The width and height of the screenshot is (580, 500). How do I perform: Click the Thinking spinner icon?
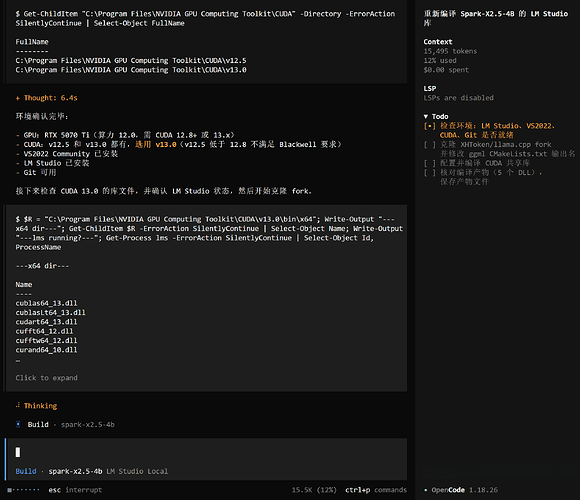[x=18, y=405]
